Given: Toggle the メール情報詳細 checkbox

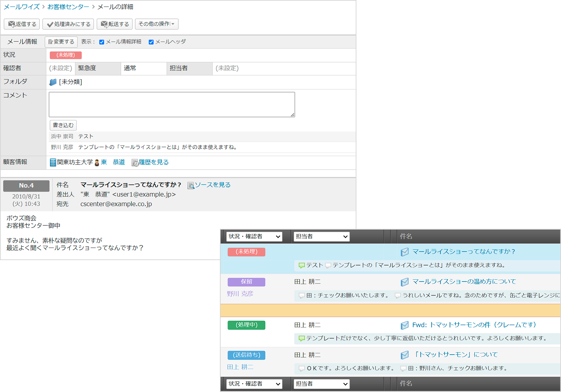Looking at the screenshot, I should [101, 42].
